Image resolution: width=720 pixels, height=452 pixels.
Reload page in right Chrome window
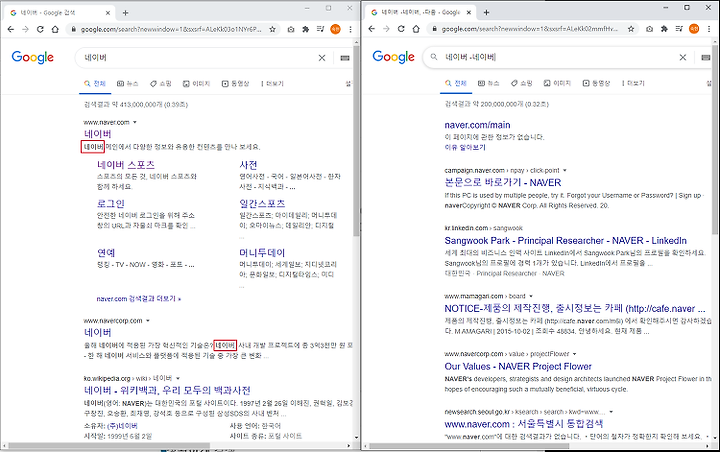coord(401,29)
